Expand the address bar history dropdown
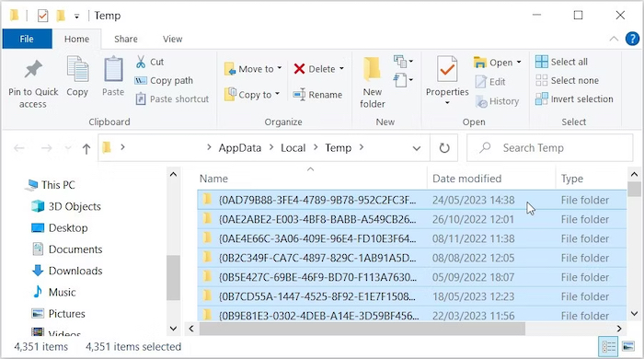 coord(417,148)
